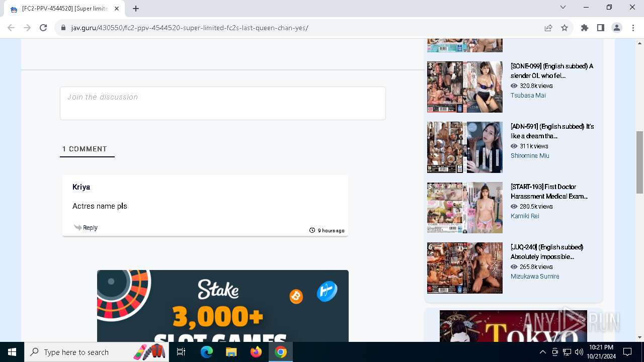Image resolution: width=644 pixels, height=362 pixels.
Task: Open the Extensions puzzle icon
Action: tap(585, 28)
